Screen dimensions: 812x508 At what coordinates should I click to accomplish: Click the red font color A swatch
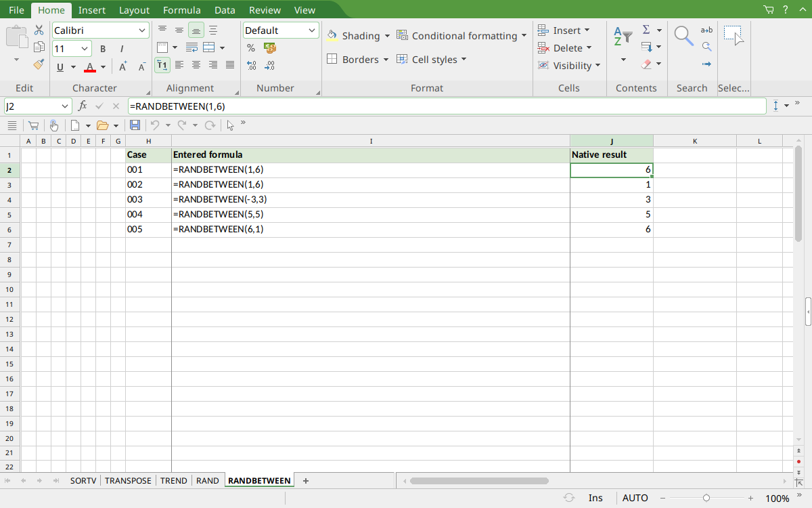click(90, 67)
